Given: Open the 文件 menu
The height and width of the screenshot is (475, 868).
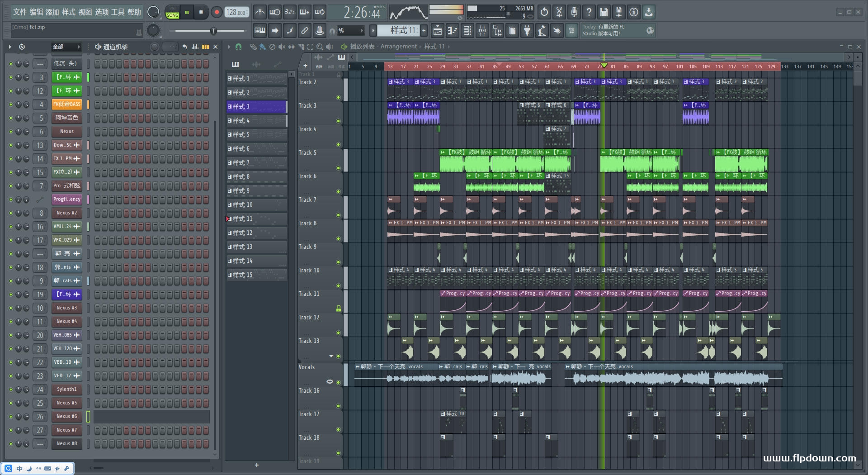Looking at the screenshot, I should pyautogui.click(x=19, y=12).
